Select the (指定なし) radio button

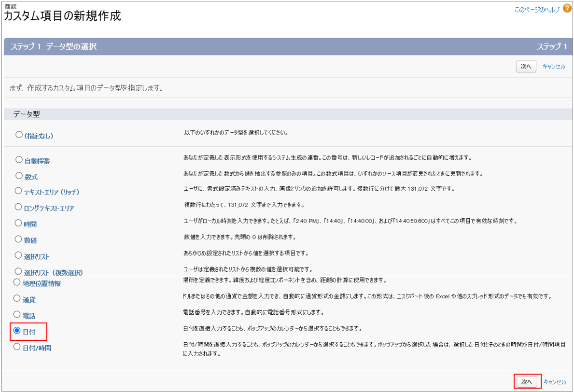pos(19,135)
